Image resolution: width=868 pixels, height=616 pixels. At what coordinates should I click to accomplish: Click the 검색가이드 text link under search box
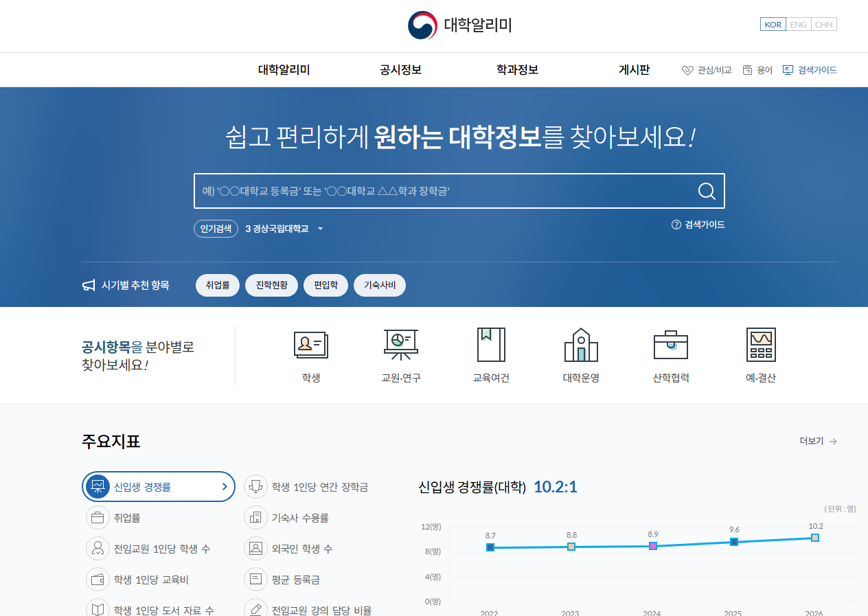click(x=705, y=225)
